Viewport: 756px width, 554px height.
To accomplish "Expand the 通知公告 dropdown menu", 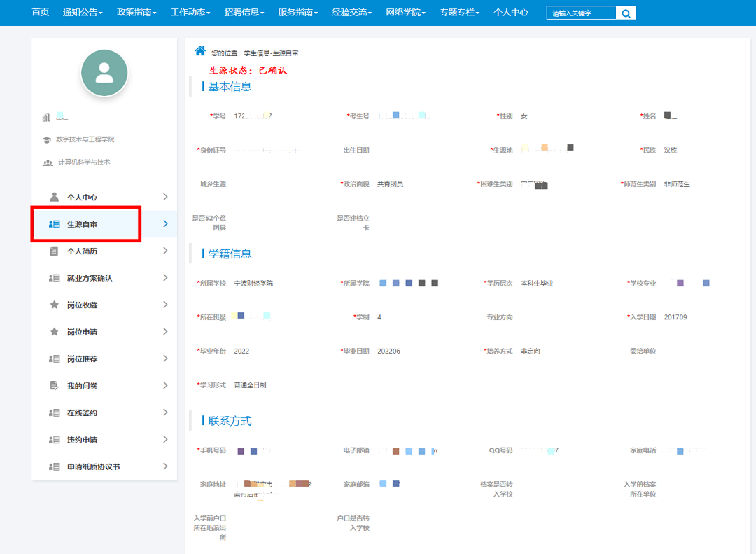I will (x=83, y=13).
